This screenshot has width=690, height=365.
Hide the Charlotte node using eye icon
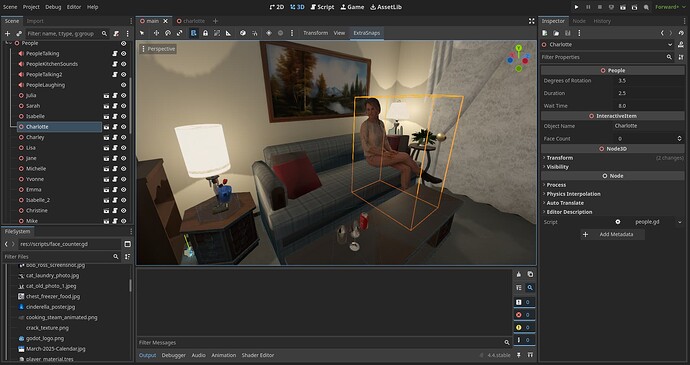coord(124,127)
